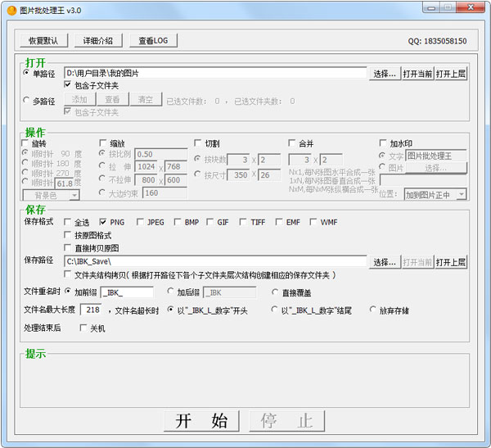491x448 pixels.
Task: Click 打开上层 button beside the save path
Action: (x=451, y=262)
